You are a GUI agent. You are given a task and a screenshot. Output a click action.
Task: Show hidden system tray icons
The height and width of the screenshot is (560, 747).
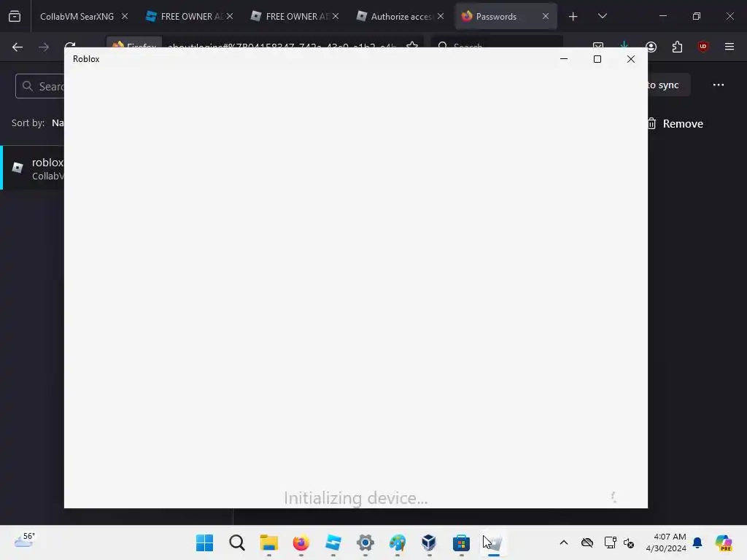pos(564,542)
